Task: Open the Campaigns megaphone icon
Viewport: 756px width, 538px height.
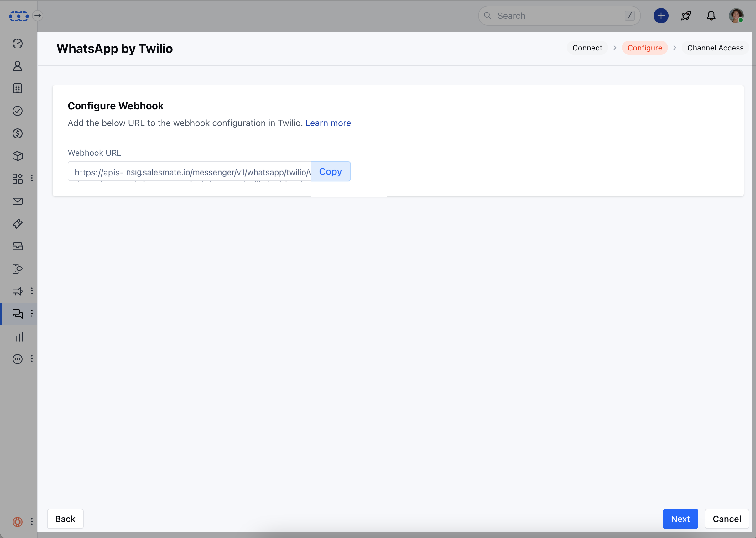Action: tap(18, 291)
